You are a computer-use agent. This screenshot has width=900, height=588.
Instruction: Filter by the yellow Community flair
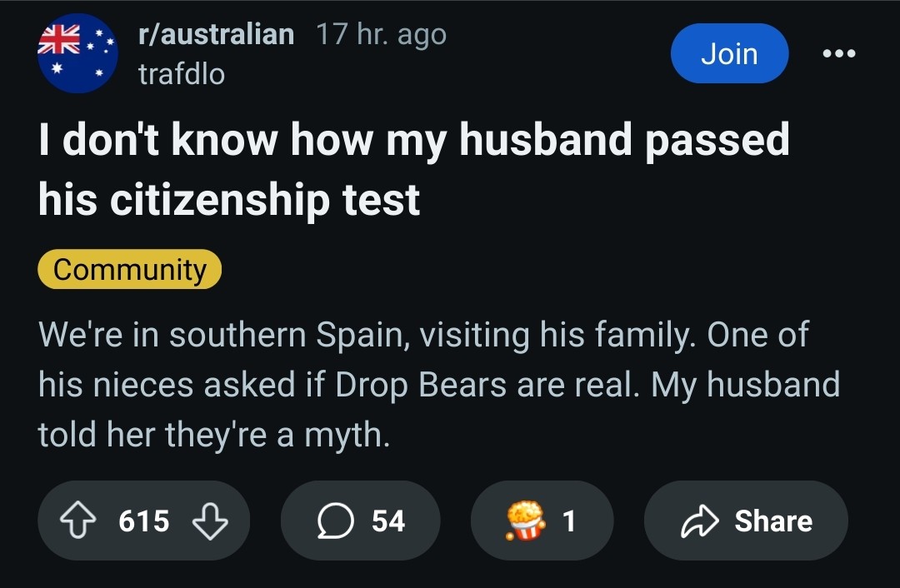(x=129, y=270)
